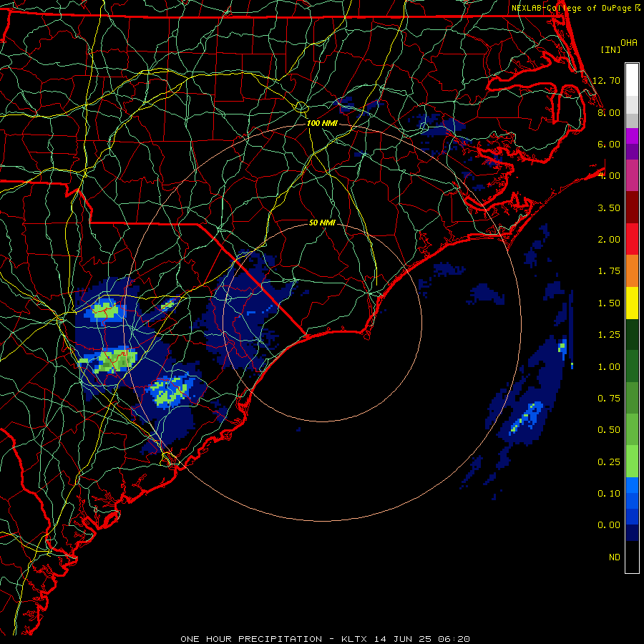Image resolution: width=644 pixels, height=644 pixels.
Task: Click the ONE HOUR PRECIPITATION title caption
Action: coord(325,639)
